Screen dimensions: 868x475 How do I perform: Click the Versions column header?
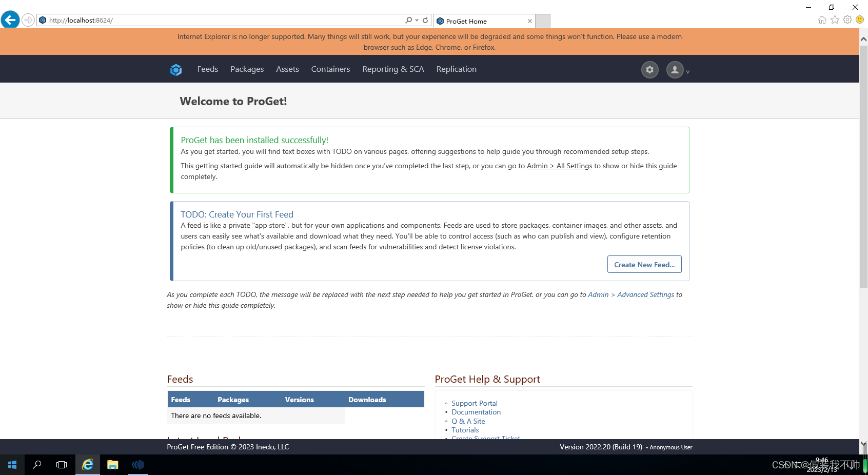pos(300,400)
